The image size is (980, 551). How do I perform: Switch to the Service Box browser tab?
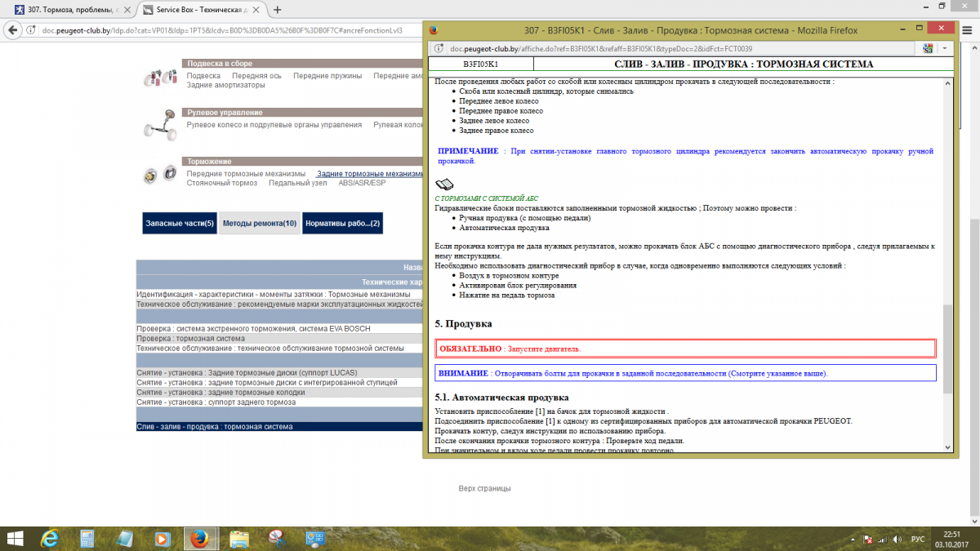196,11
